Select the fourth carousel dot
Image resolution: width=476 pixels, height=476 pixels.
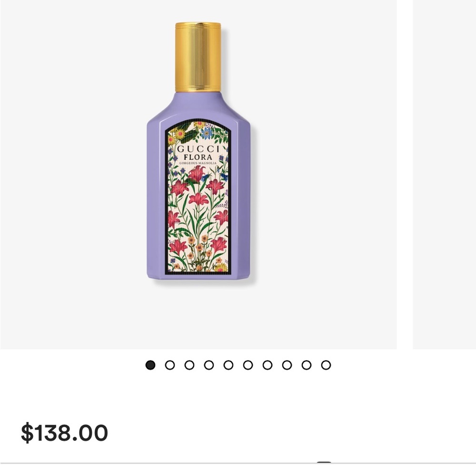click(208, 365)
